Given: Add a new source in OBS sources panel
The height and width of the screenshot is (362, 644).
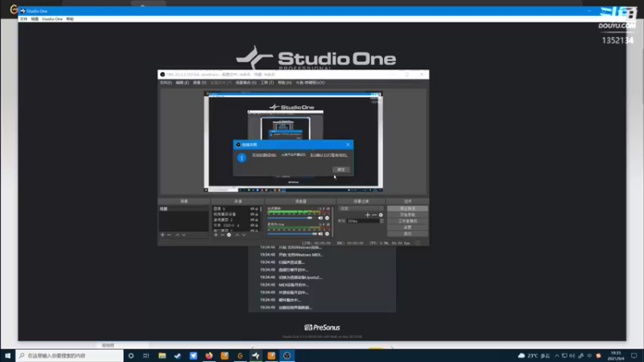Looking at the screenshot, I should pyautogui.click(x=216, y=235).
